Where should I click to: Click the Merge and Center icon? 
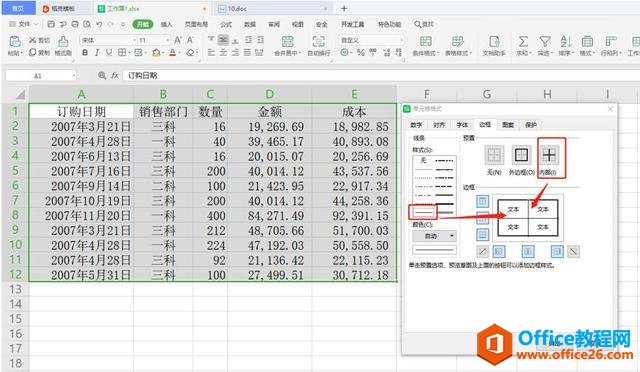(288, 42)
